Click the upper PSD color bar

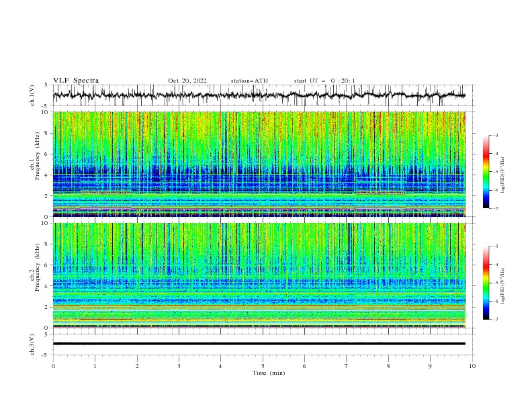[486, 172]
